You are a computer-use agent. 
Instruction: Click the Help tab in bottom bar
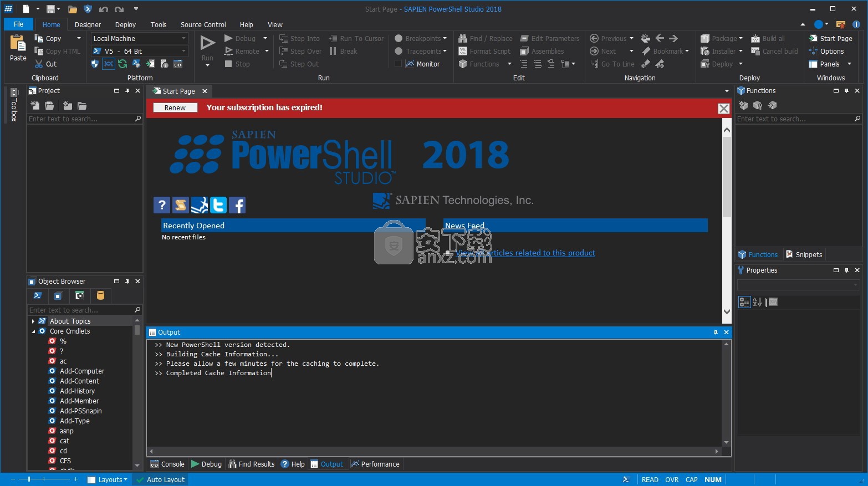(x=293, y=464)
